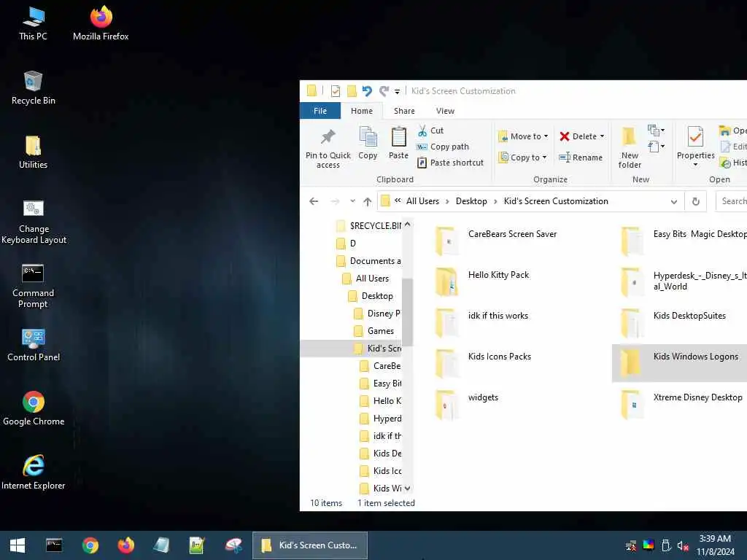Open the New item dropdown
The image size is (747, 560).
pyautogui.click(x=656, y=130)
